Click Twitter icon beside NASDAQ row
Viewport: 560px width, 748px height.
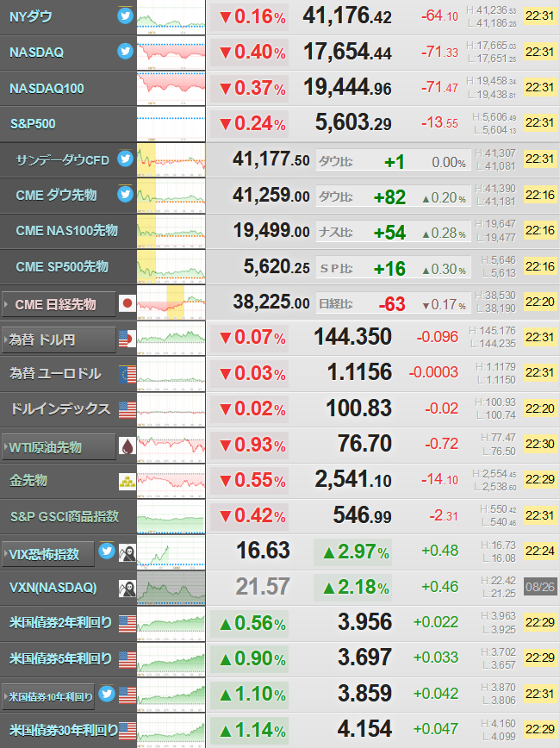point(125,51)
